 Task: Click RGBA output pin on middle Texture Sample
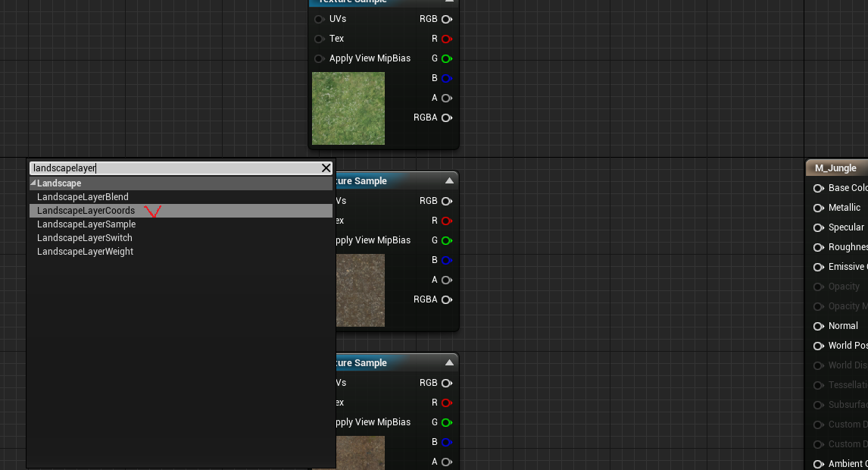[447, 300]
